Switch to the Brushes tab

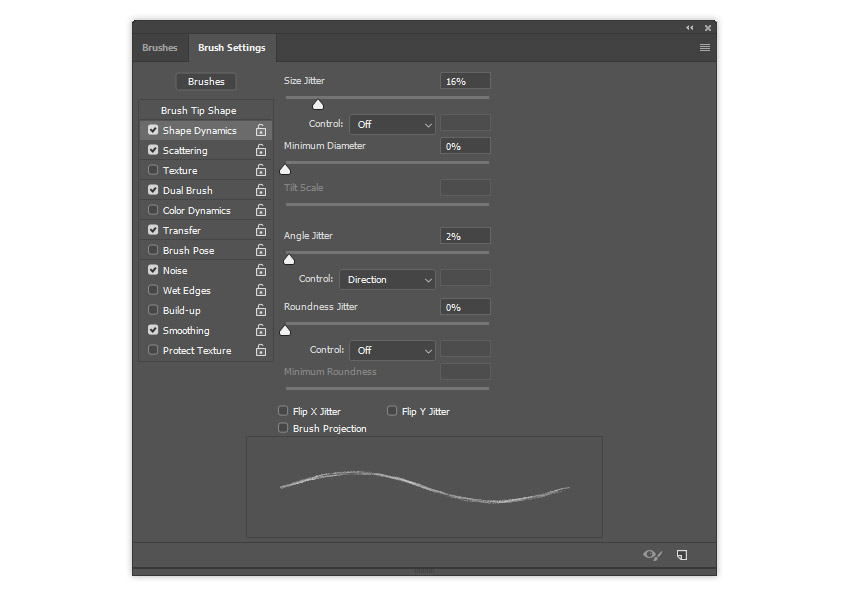160,48
